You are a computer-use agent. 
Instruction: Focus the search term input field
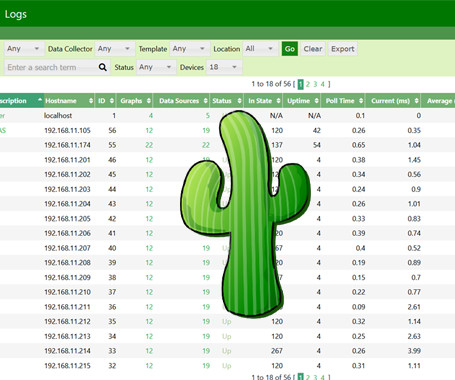click(52, 67)
